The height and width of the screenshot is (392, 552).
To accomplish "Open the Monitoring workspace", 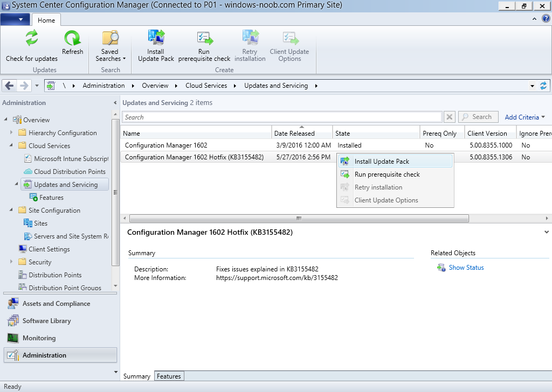I will pyautogui.click(x=60, y=338).
